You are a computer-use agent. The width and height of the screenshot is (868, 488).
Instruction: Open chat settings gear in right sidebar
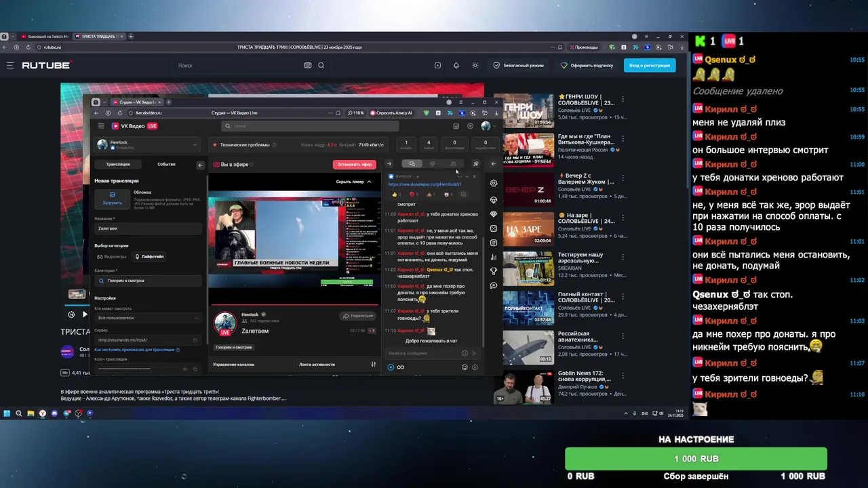coord(494,183)
